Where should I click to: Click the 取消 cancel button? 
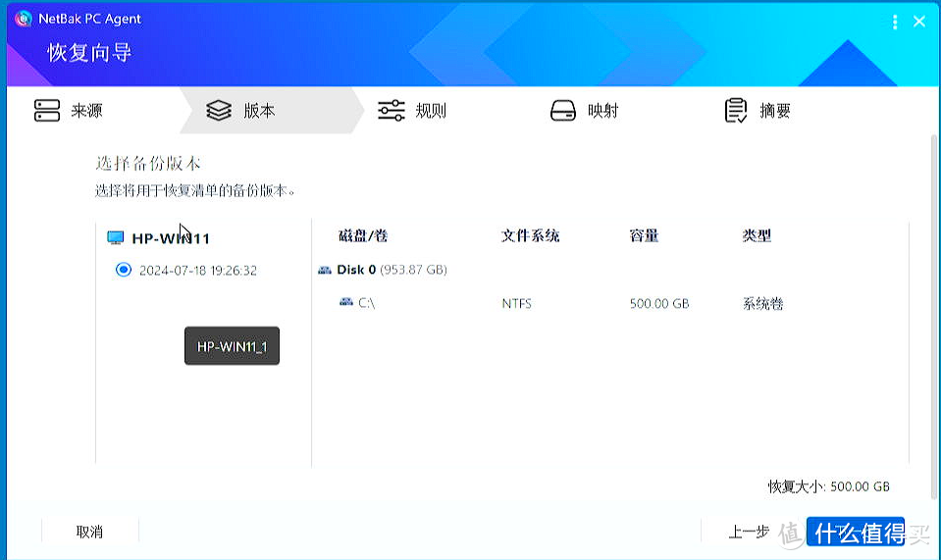click(x=90, y=532)
